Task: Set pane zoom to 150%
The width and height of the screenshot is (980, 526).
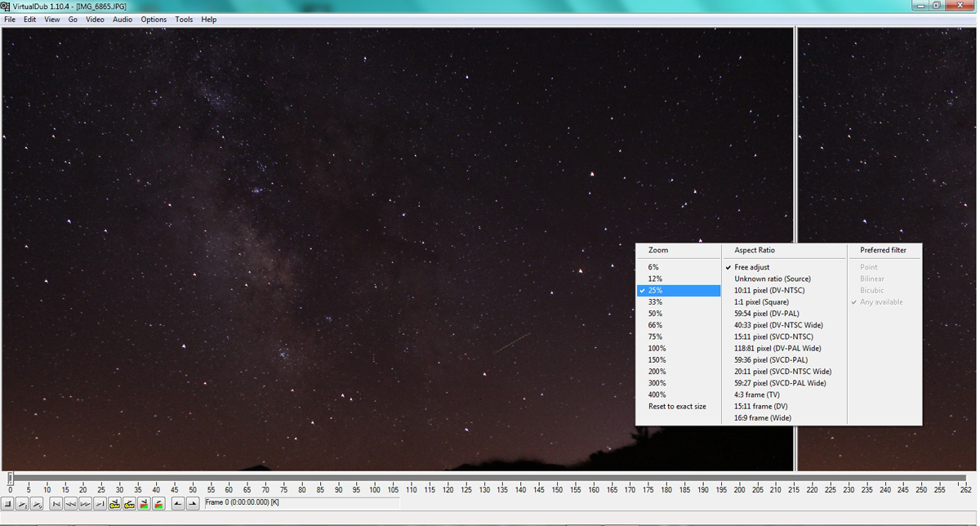Action: click(x=679, y=359)
